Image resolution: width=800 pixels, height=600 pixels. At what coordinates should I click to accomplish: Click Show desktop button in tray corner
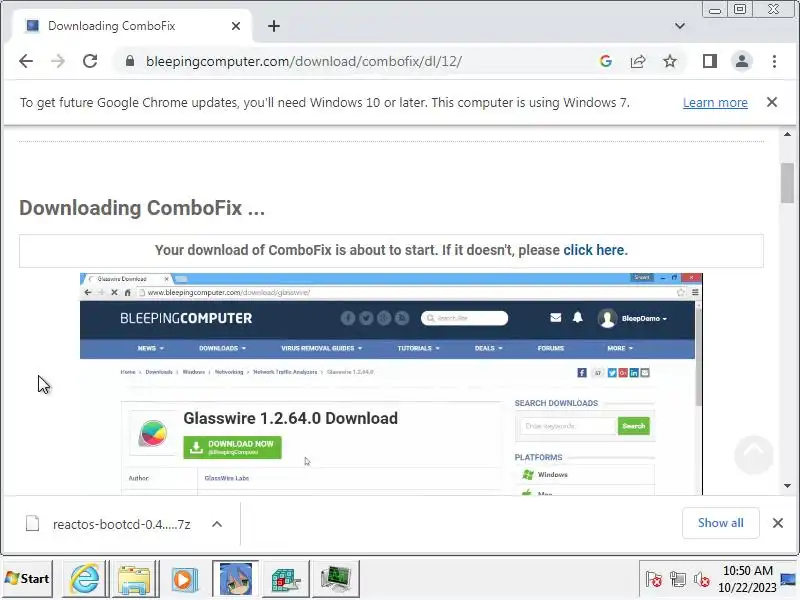[788, 579]
